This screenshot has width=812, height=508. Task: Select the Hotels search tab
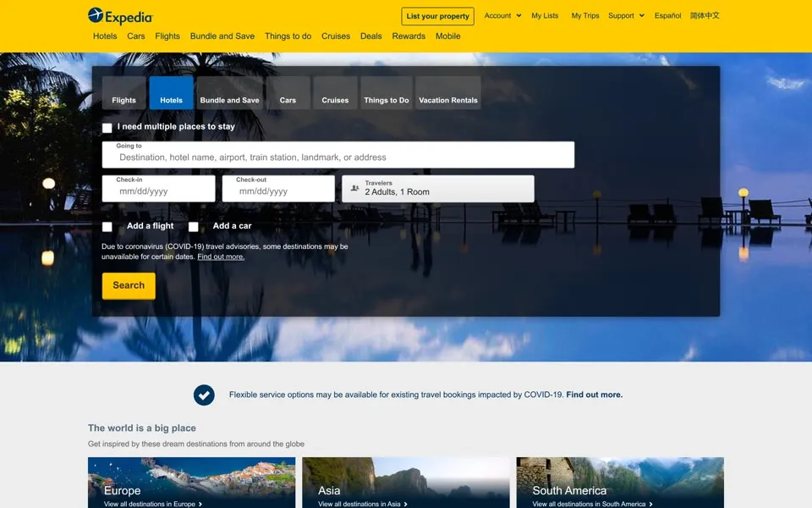point(172,93)
